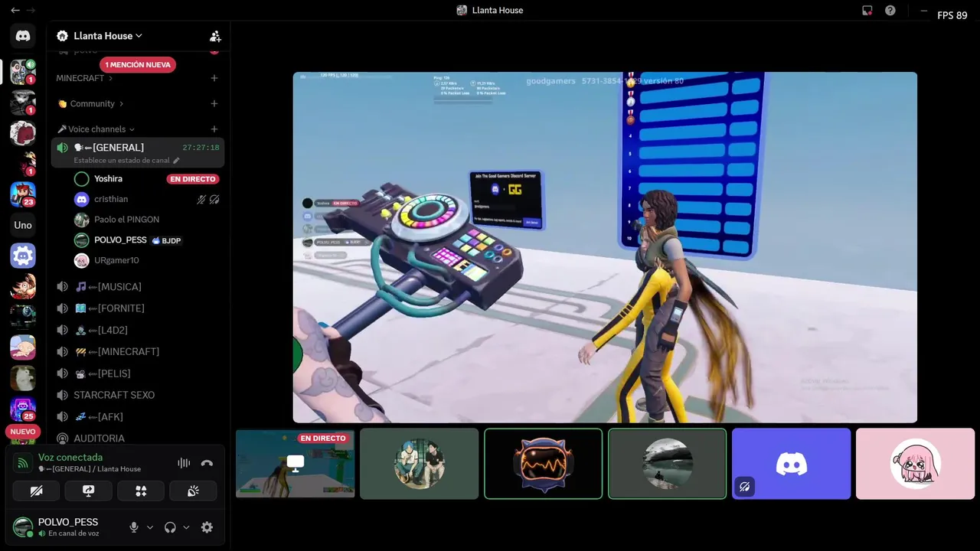
Task: Deafen with the headphones icon
Action: [170, 527]
